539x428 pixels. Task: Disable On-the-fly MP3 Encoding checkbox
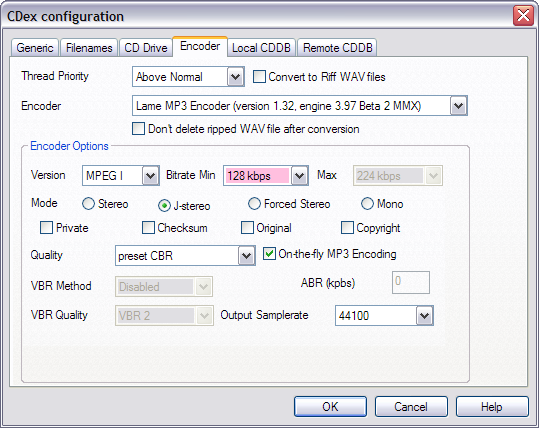click(269, 254)
